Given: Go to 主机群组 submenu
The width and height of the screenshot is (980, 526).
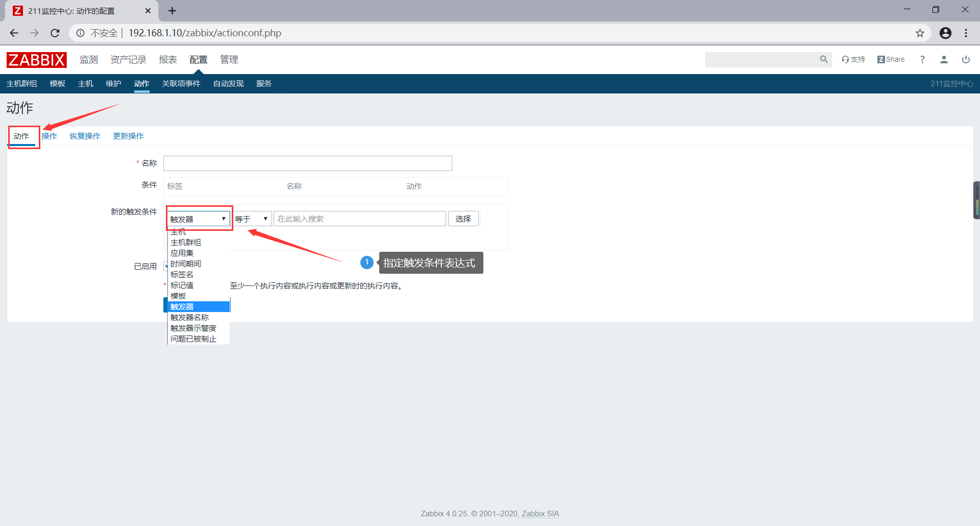Looking at the screenshot, I should coord(21,84).
